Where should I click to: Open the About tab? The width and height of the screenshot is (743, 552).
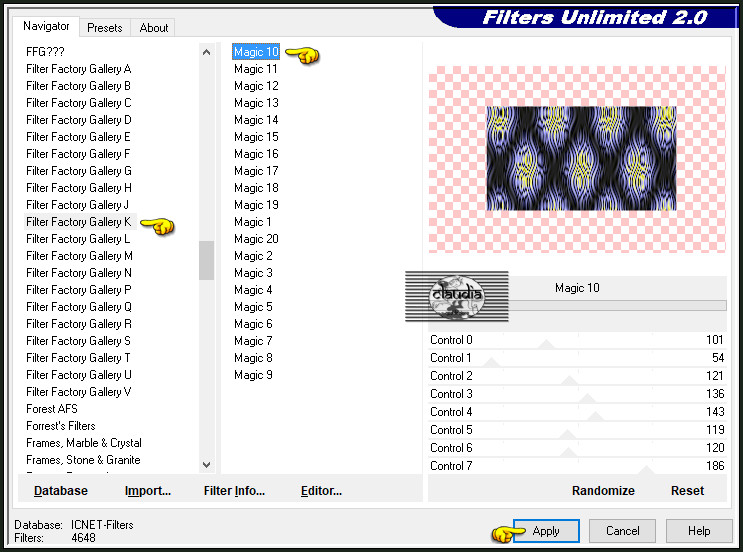click(x=154, y=28)
